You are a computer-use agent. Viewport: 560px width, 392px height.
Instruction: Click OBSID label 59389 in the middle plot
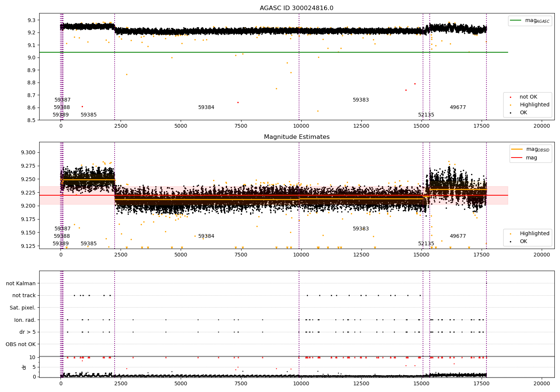[x=60, y=244]
